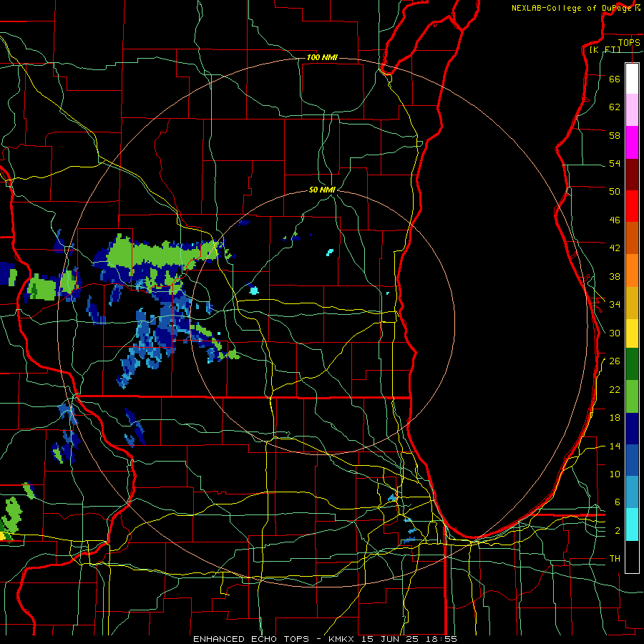This screenshot has width=644, height=644.
Task: Click the KMKX radar site identifier
Action: [343, 639]
